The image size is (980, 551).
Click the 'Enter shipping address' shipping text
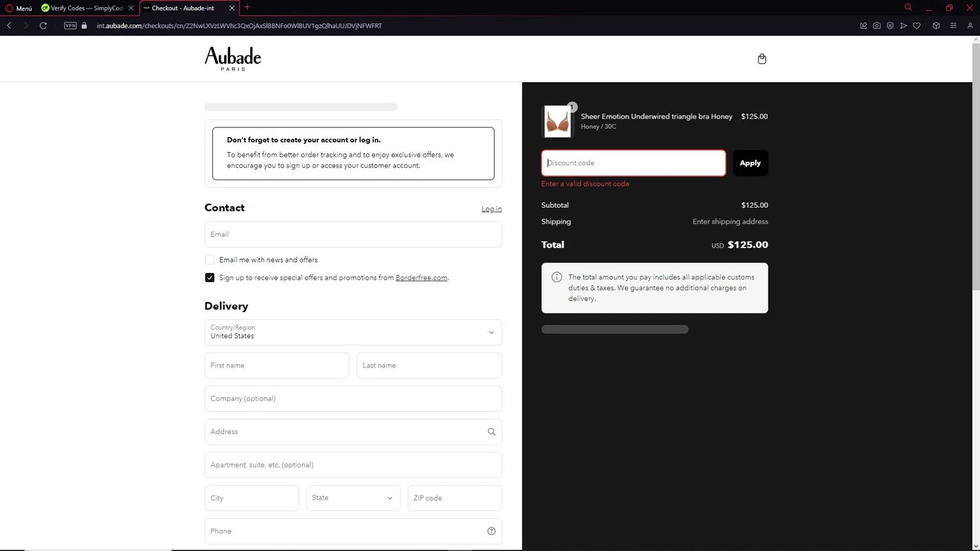[x=730, y=221]
